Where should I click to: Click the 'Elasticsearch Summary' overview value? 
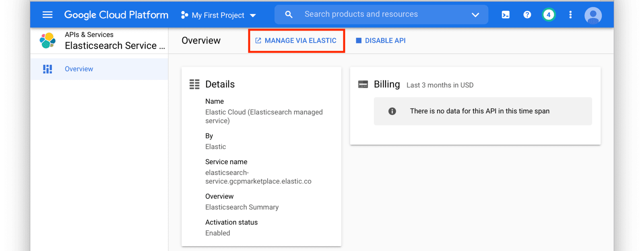coord(242,207)
